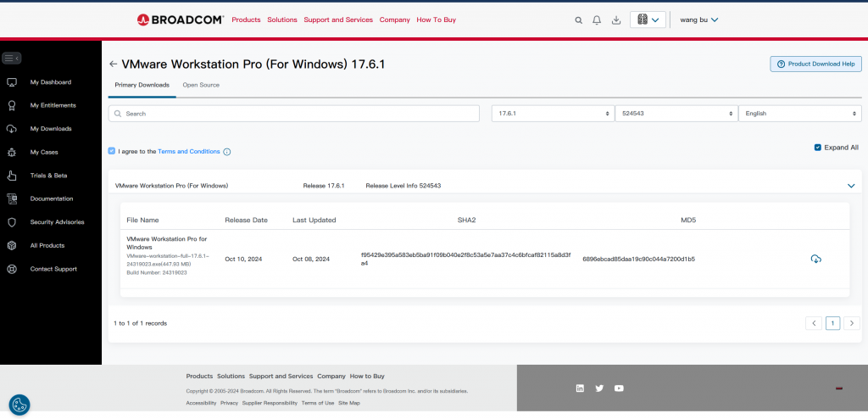
Task: Open the Twitter footer icon
Action: pyautogui.click(x=599, y=388)
